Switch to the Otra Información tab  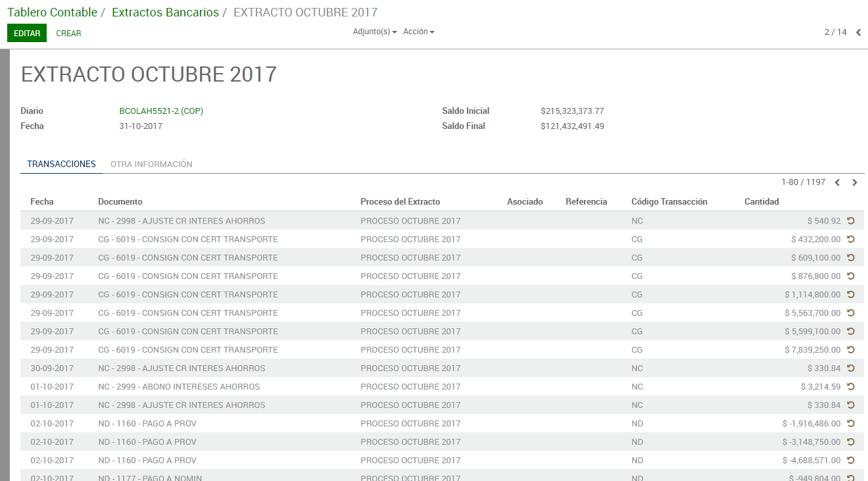151,165
